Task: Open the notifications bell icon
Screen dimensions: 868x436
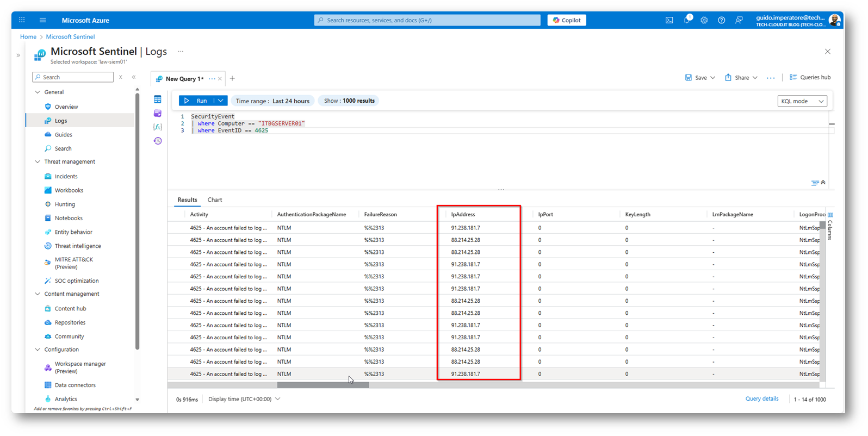Action: tap(686, 20)
